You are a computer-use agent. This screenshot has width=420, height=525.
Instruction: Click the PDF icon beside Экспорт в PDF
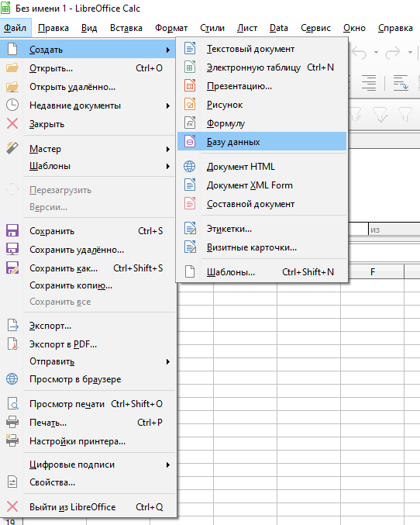12,344
